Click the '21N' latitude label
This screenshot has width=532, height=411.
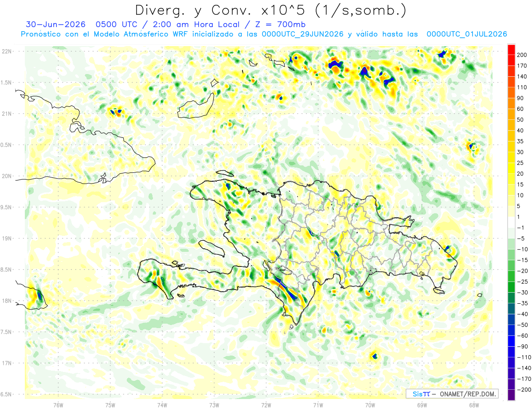7,114
